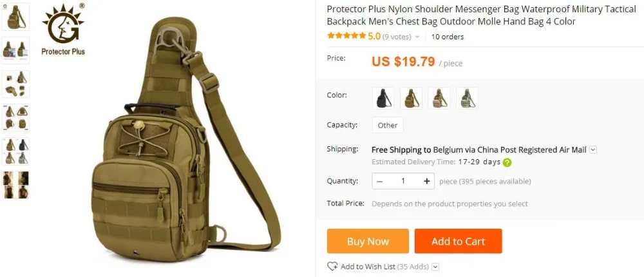Viewport: 644px width, 277px height.
Task: Select the Other capacity option
Action: 388,126
